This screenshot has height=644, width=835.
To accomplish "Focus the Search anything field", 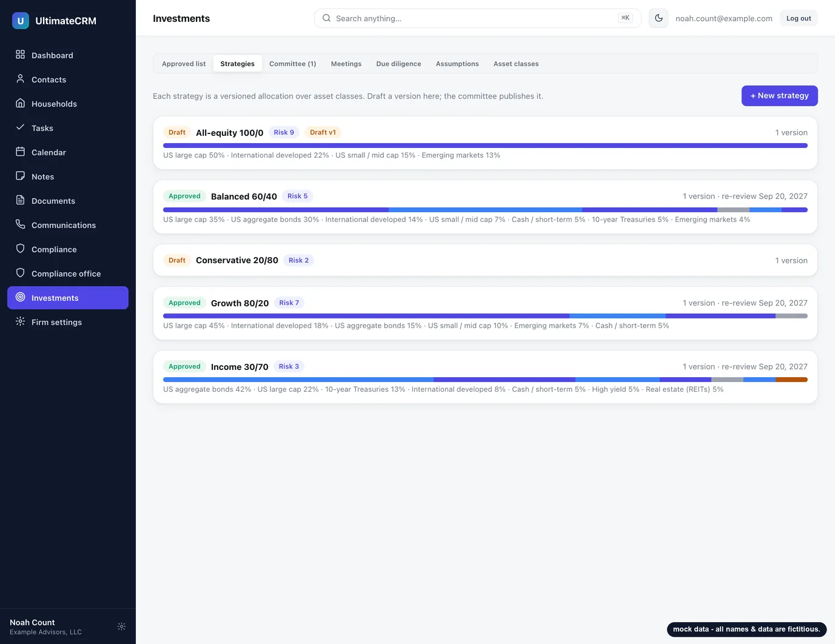I will tap(478, 18).
